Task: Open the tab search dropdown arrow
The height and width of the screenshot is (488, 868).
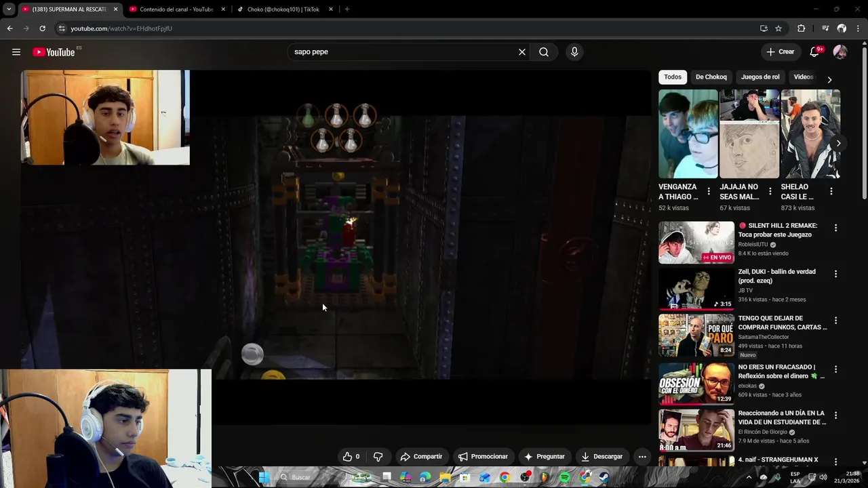Action: [9, 9]
